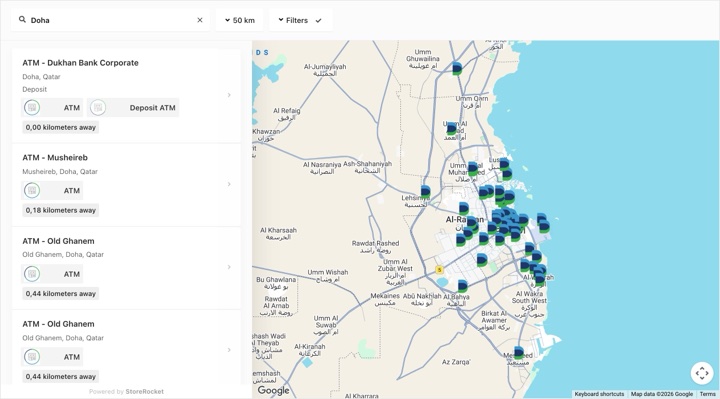Click the map recenter crosshair button
This screenshot has width=720, height=399.
(702, 373)
